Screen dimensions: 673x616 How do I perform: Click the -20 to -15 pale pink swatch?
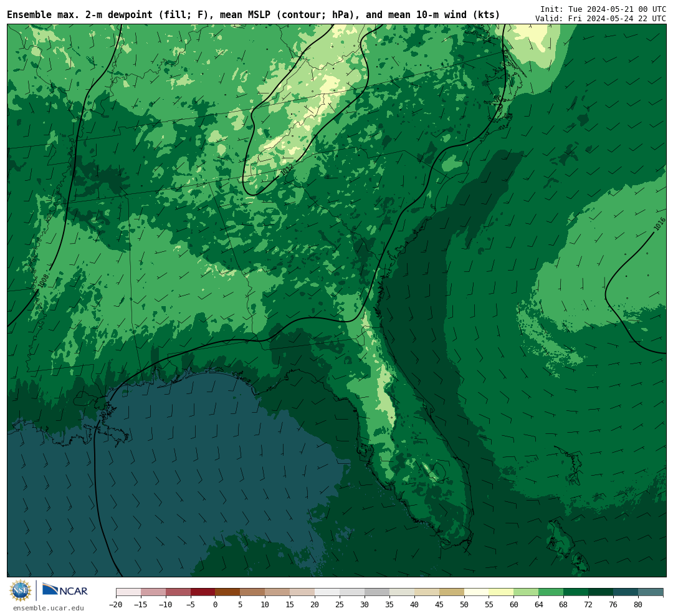pyautogui.click(x=128, y=592)
